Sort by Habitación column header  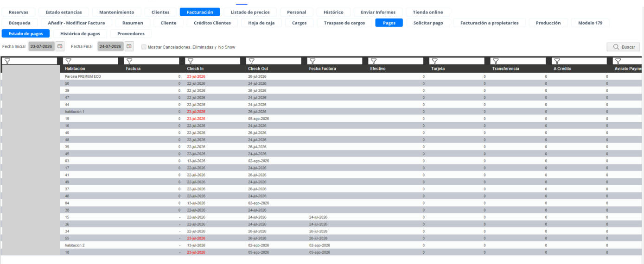[x=76, y=69]
